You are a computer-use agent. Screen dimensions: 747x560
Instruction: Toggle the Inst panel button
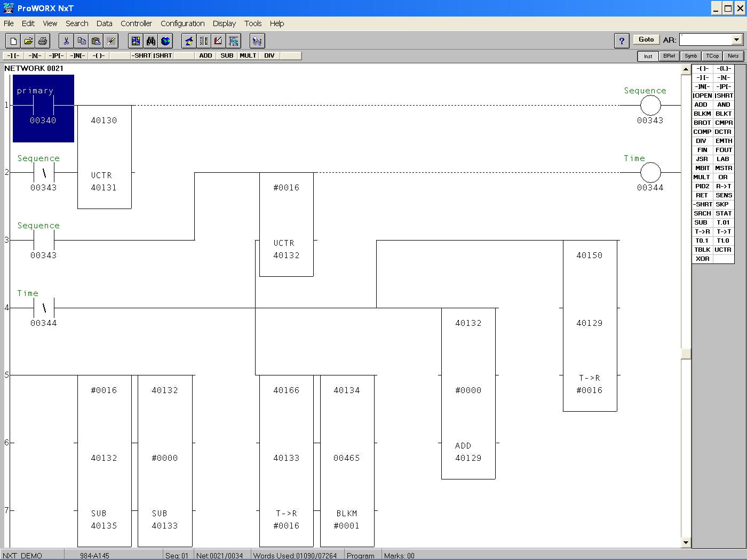(648, 56)
